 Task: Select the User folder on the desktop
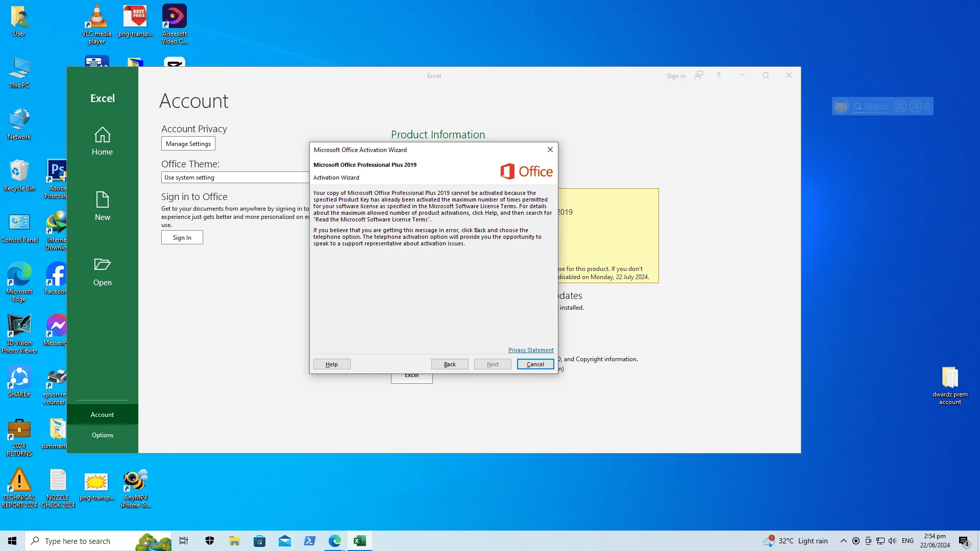coord(19,21)
